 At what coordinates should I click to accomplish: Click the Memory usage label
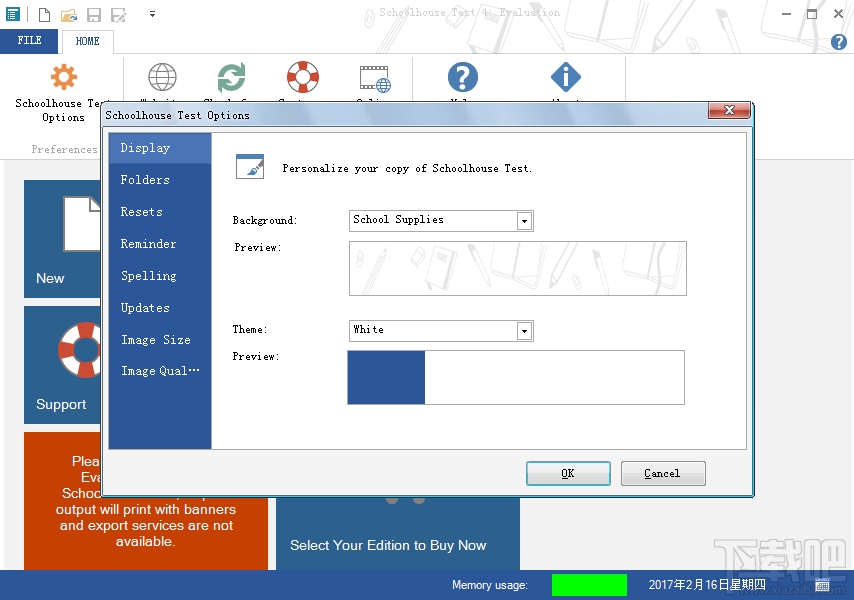click(490, 585)
